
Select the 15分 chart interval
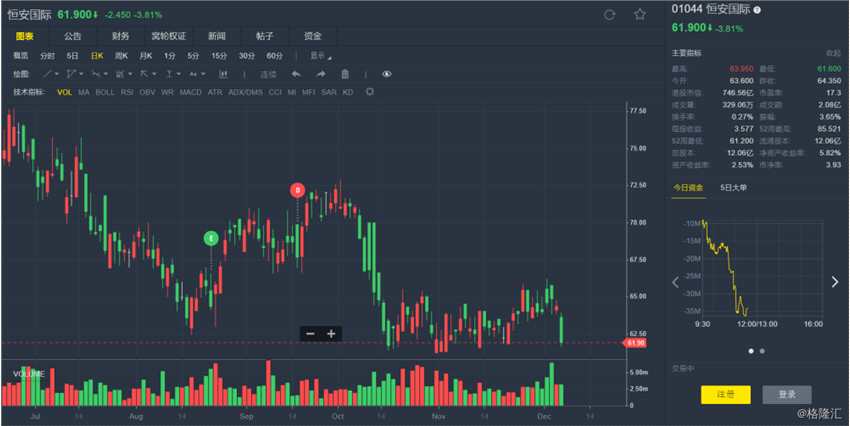tap(219, 56)
